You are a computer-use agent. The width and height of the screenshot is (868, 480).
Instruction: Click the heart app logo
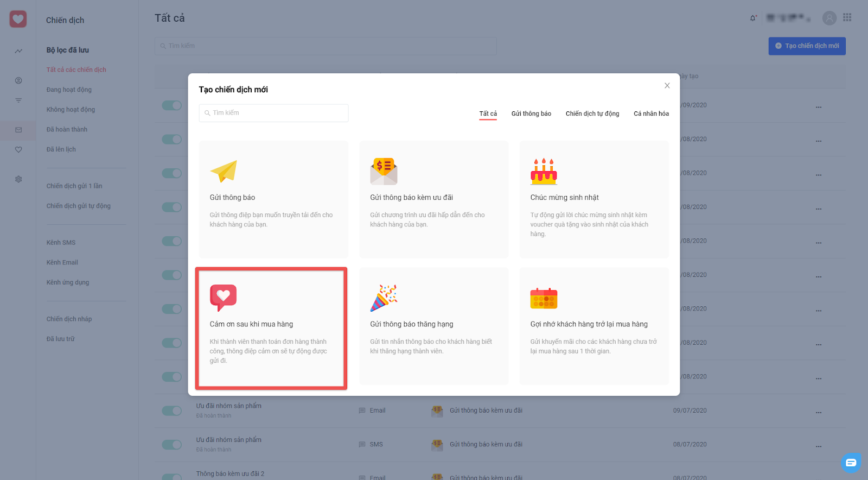(18, 19)
